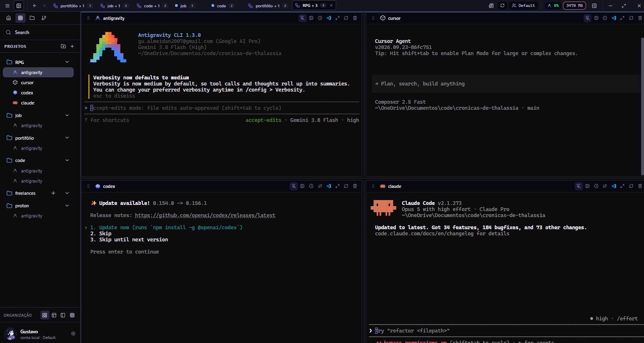The height and width of the screenshot is (343, 644).
Task: Click the home icon in the sidebar
Action: [9, 18]
